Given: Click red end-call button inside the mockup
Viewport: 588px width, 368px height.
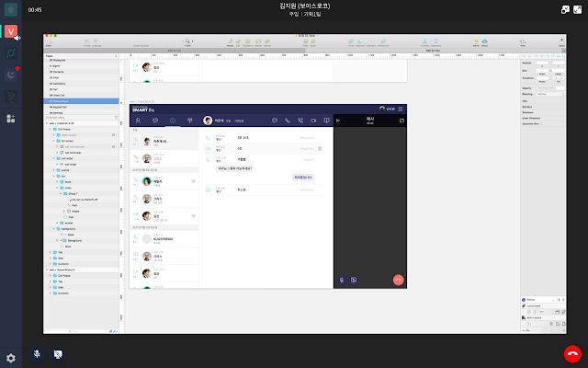Looking at the screenshot, I should [x=398, y=280].
